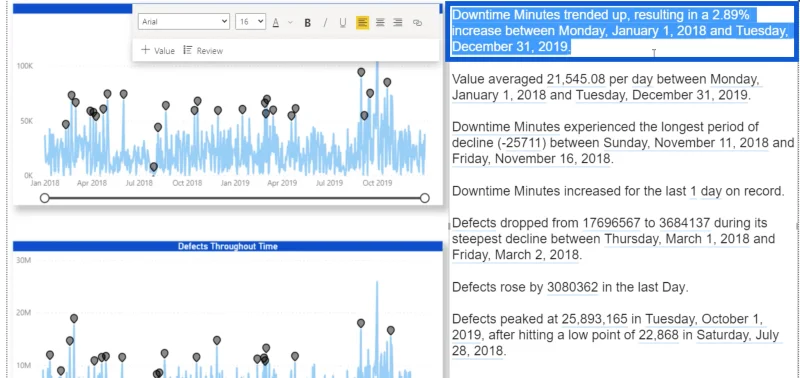Toggle bold formatting
Image resolution: width=800 pixels, height=378 pixels.
point(308,22)
